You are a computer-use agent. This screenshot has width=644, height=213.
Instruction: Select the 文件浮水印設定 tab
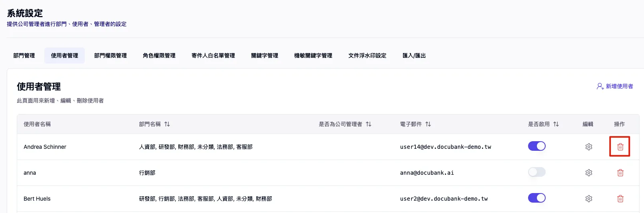(367, 55)
